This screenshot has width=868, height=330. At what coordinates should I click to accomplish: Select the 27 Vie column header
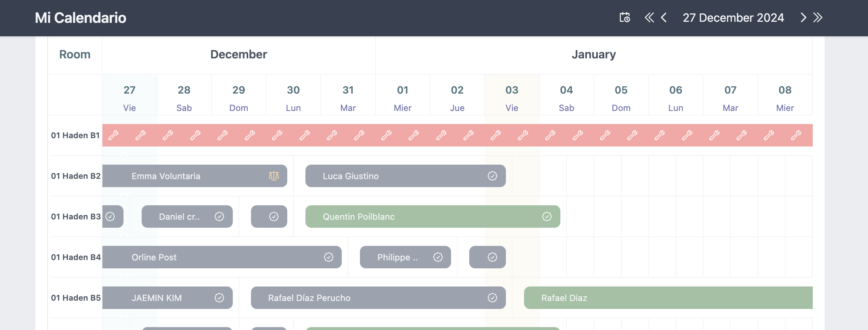[129, 98]
